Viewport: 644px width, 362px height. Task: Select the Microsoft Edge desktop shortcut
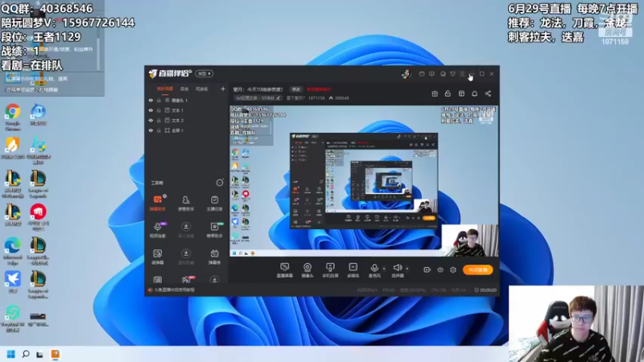click(x=13, y=251)
